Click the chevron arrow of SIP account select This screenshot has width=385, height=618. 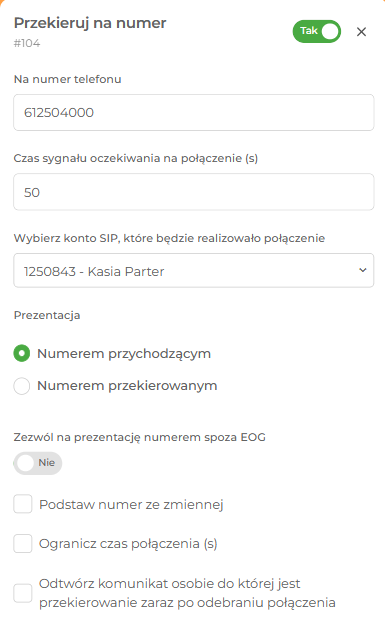click(x=363, y=270)
